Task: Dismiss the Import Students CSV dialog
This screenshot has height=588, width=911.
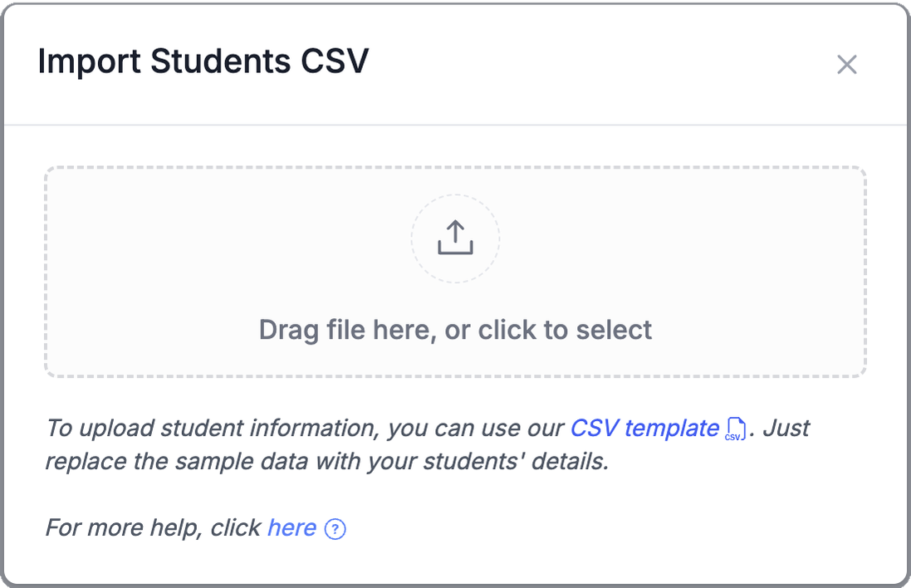Action: pyautogui.click(x=847, y=65)
